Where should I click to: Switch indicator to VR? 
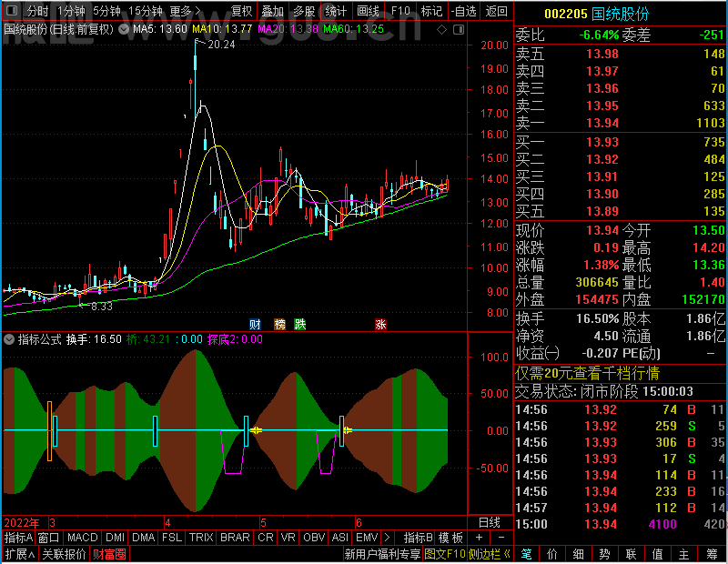pyautogui.click(x=288, y=538)
